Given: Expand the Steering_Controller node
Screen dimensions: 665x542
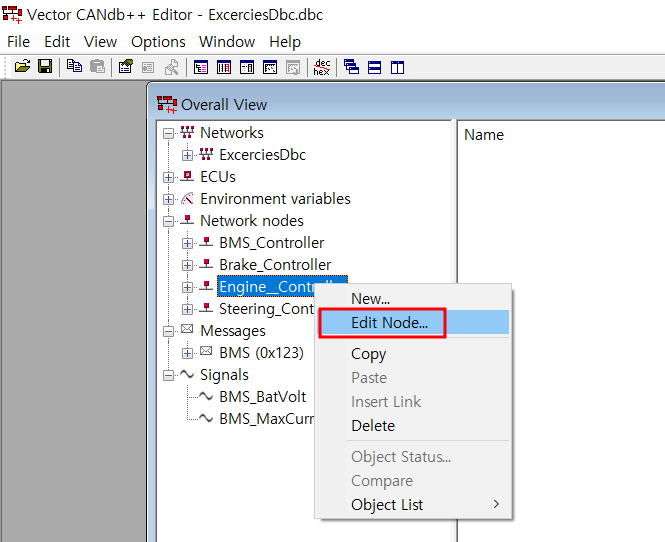Looking at the screenshot, I should [187, 310].
